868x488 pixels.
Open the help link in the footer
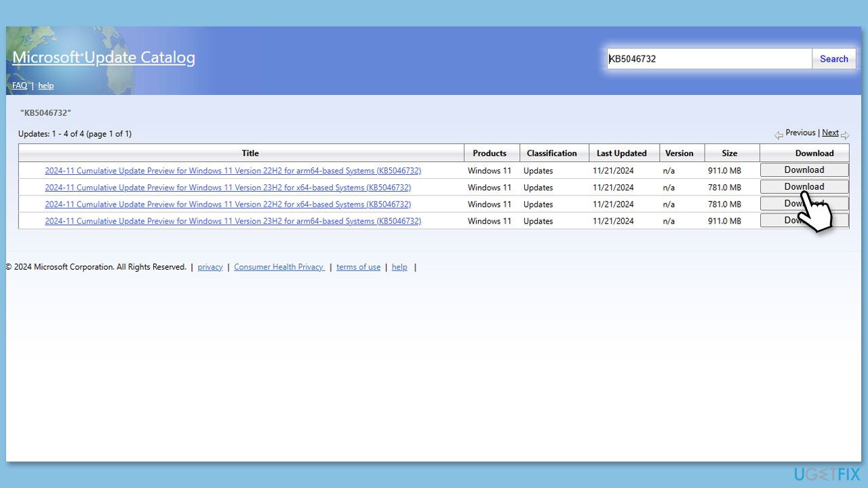(x=399, y=267)
